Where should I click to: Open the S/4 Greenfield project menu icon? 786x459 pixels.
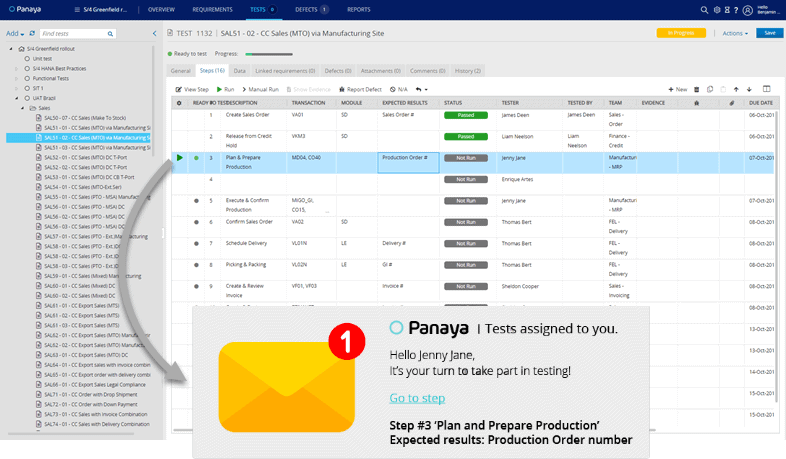(x=77, y=10)
